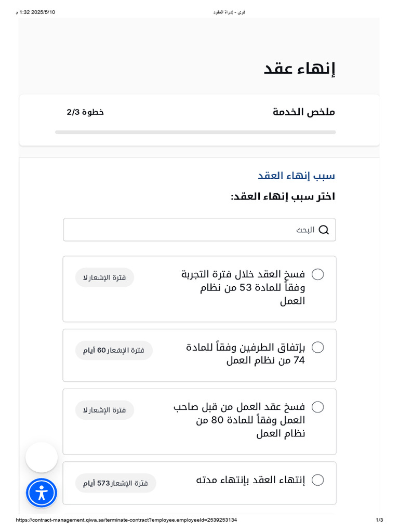Click the 'خطوة 2/3' step indicator
This screenshot has width=399, height=532.
(85, 112)
